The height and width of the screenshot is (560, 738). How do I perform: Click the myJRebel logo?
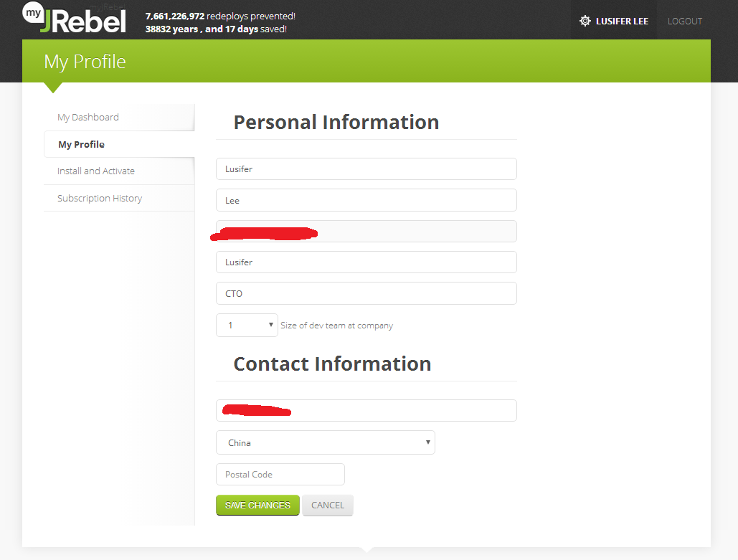point(75,19)
